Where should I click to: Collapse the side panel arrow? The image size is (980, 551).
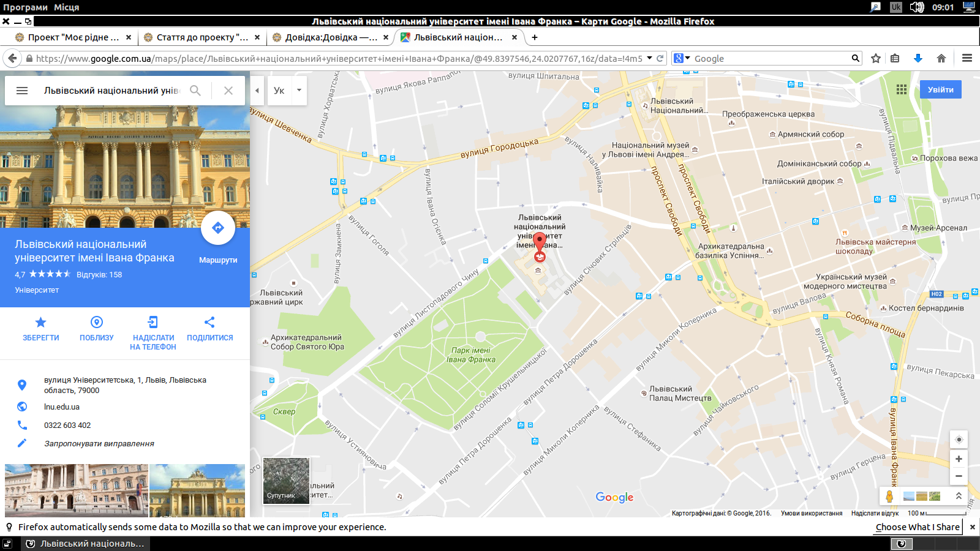tap(257, 91)
